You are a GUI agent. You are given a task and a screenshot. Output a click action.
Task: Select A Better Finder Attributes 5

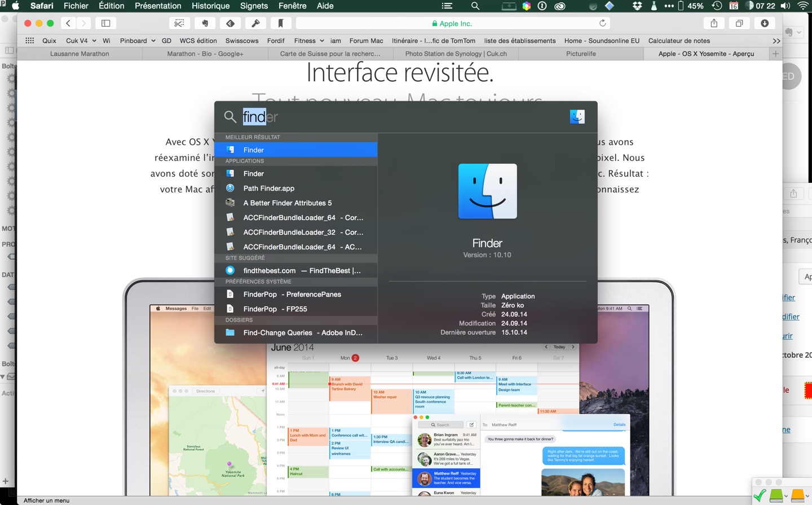coord(295,203)
